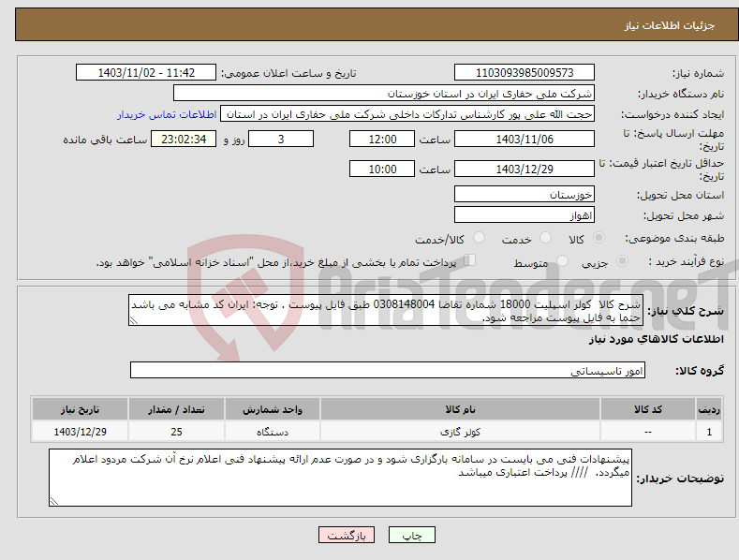Click the شهر محل تحویل field اهواز
739x560 pixels.
click(525, 215)
